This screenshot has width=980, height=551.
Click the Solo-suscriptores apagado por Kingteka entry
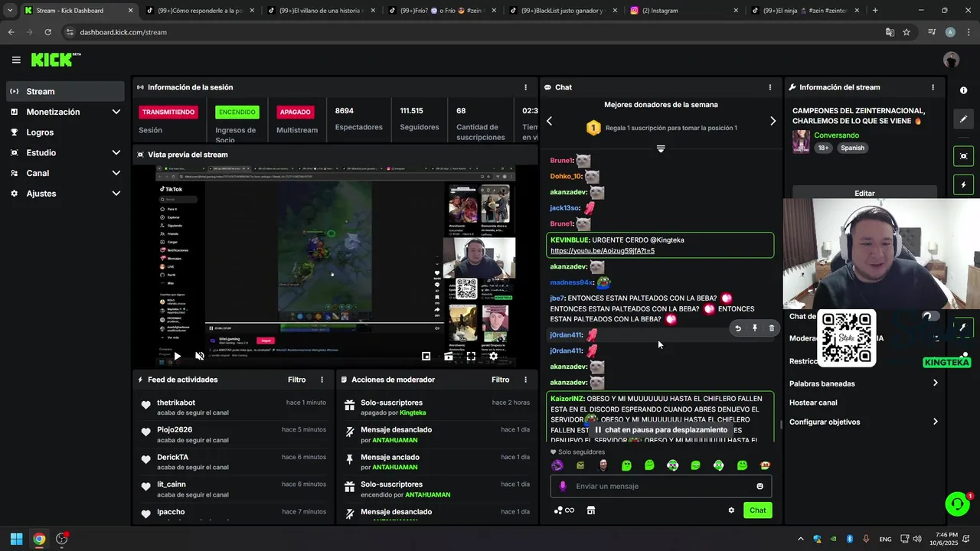click(437, 407)
